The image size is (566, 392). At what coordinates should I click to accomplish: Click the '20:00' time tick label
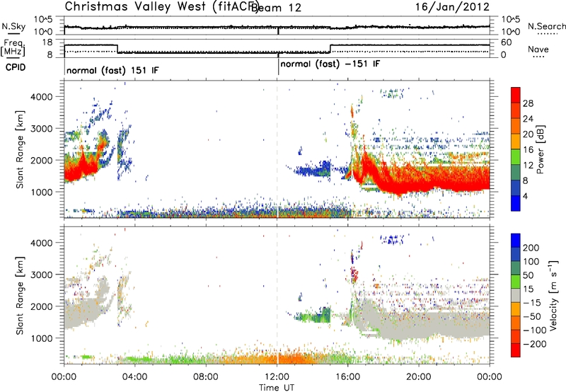point(419,377)
